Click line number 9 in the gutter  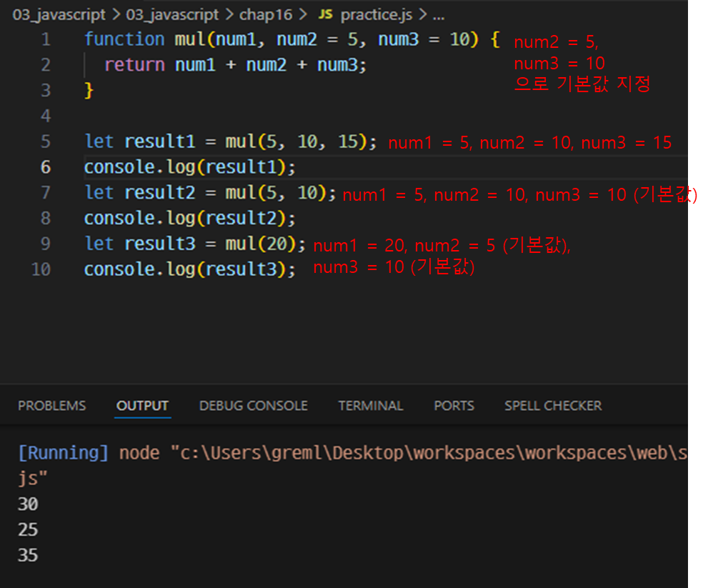(x=46, y=244)
